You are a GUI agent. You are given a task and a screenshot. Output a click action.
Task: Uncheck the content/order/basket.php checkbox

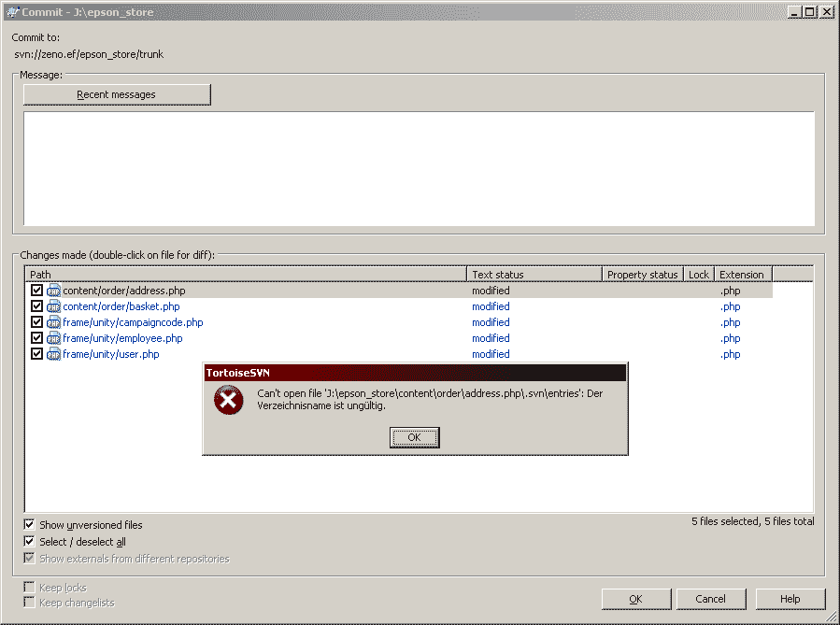point(36,306)
